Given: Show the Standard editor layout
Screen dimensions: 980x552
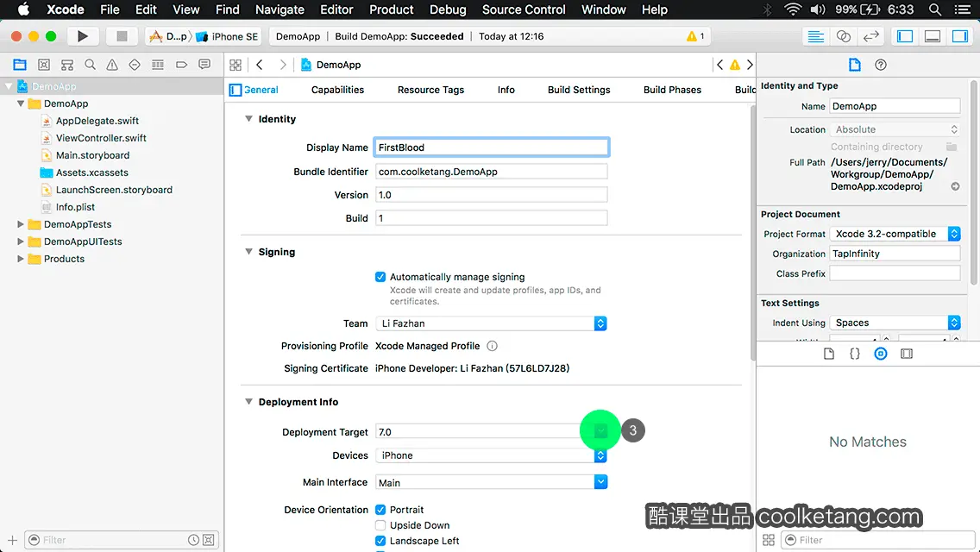Looking at the screenshot, I should pyautogui.click(x=815, y=36).
